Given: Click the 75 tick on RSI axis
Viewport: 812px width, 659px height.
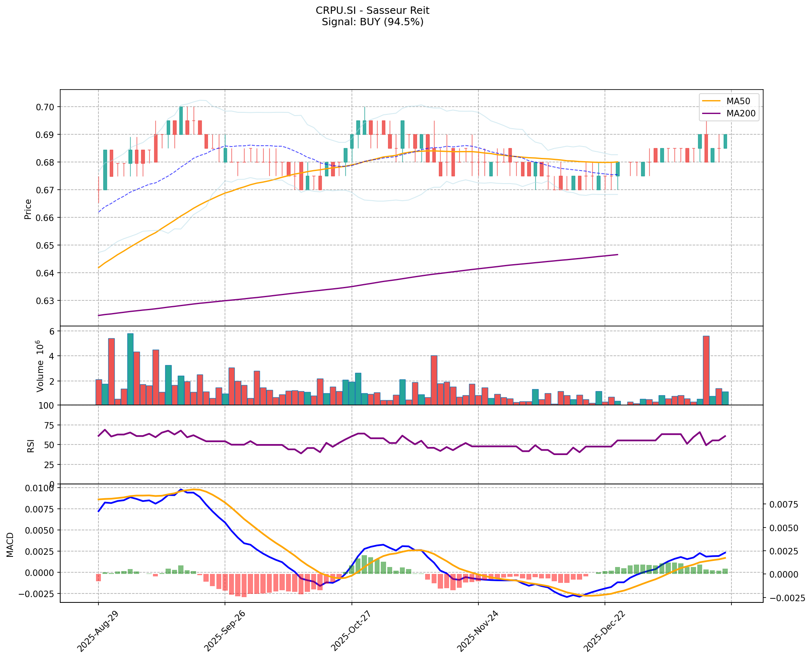Looking at the screenshot, I should click(x=49, y=426).
